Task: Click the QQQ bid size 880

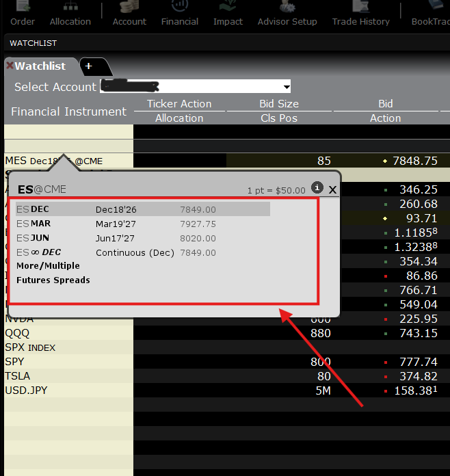Action: [x=321, y=333]
